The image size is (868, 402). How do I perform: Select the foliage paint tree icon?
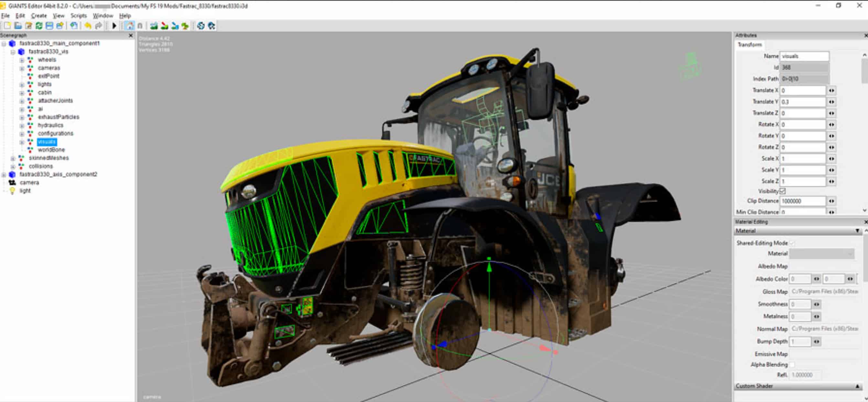point(185,26)
